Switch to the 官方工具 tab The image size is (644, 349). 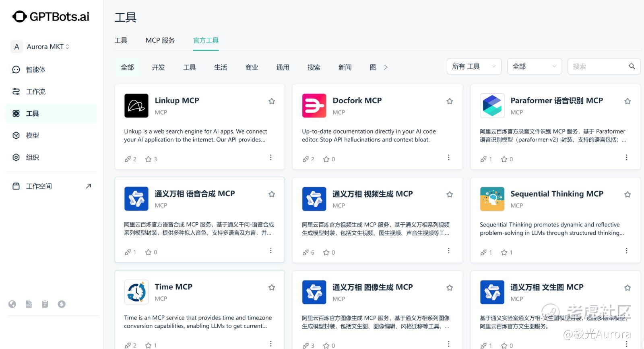pyautogui.click(x=206, y=40)
